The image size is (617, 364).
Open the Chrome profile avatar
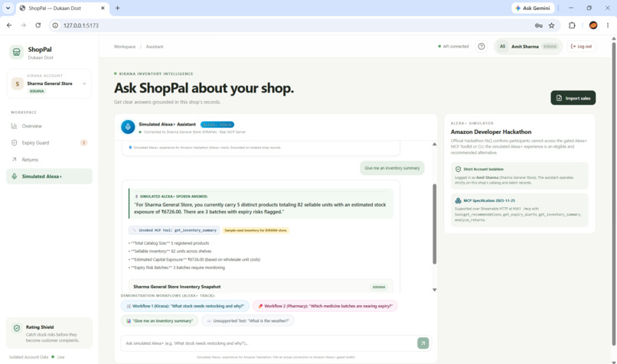[593, 25]
